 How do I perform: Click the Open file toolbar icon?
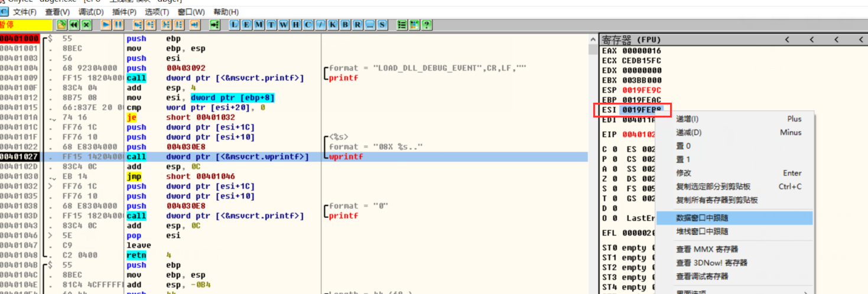coord(61,25)
